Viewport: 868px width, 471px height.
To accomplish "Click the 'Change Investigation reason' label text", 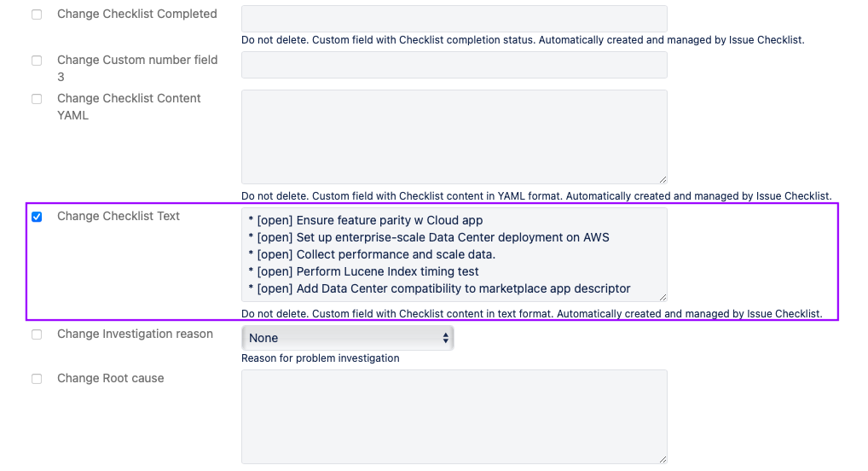I will pos(135,334).
